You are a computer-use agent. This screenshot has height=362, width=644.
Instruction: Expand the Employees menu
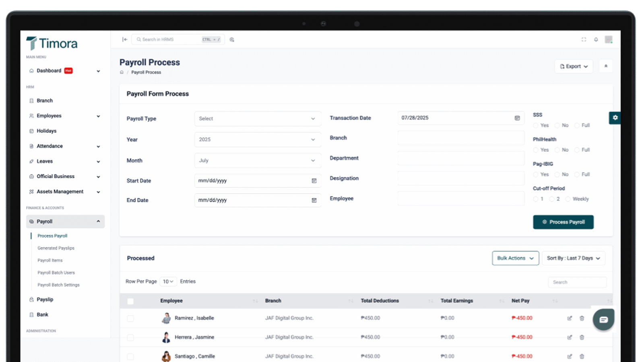[64, 116]
